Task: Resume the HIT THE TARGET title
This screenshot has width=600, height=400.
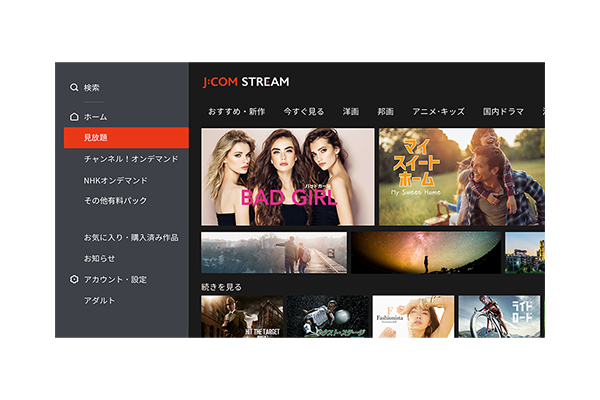Action: 242,317
